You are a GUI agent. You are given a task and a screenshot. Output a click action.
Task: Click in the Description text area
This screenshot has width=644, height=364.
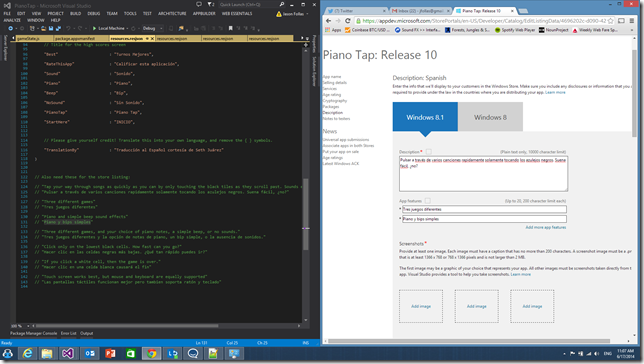(483, 173)
